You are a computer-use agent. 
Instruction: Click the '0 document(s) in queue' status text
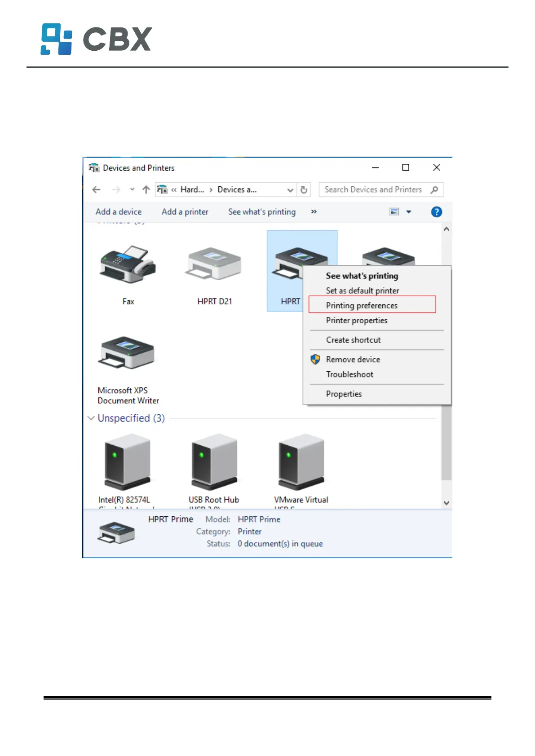click(280, 544)
